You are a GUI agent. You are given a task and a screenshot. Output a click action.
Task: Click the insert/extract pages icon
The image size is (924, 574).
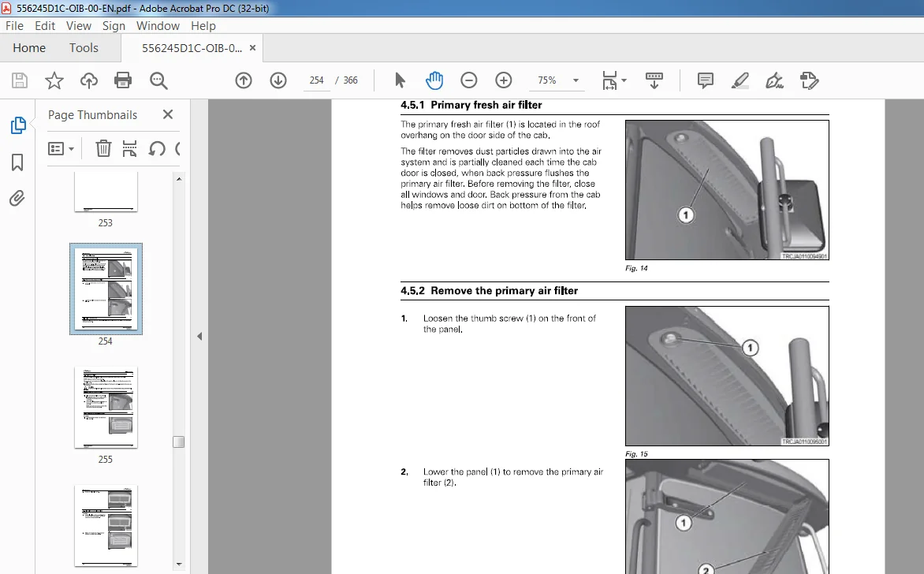point(129,148)
